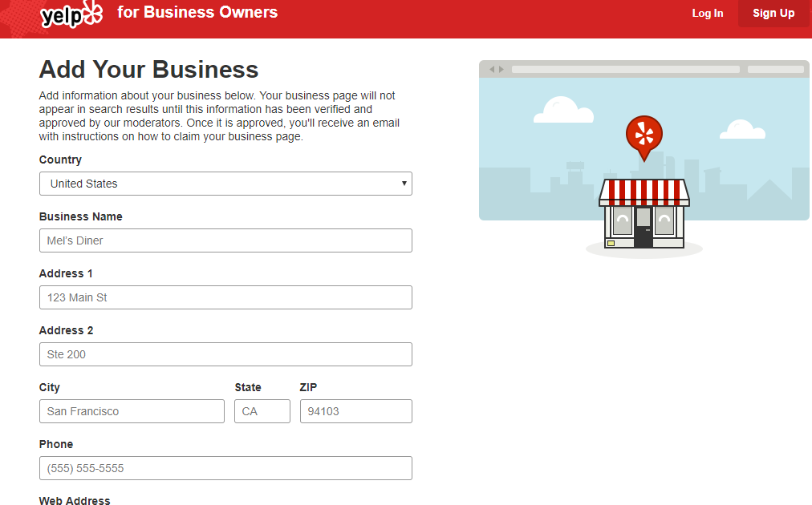Click the back arrow in illustrated browser
812x505 pixels.
[x=492, y=70]
